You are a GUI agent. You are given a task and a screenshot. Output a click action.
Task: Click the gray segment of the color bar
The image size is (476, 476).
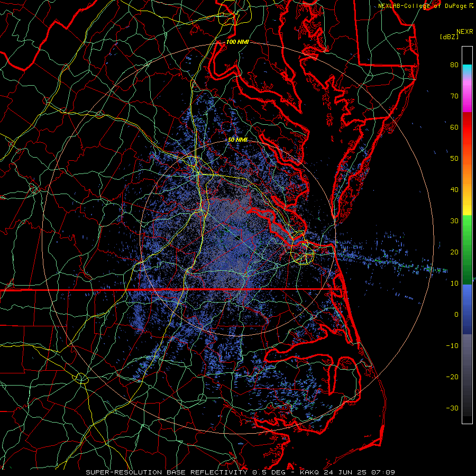pyautogui.click(x=467, y=375)
